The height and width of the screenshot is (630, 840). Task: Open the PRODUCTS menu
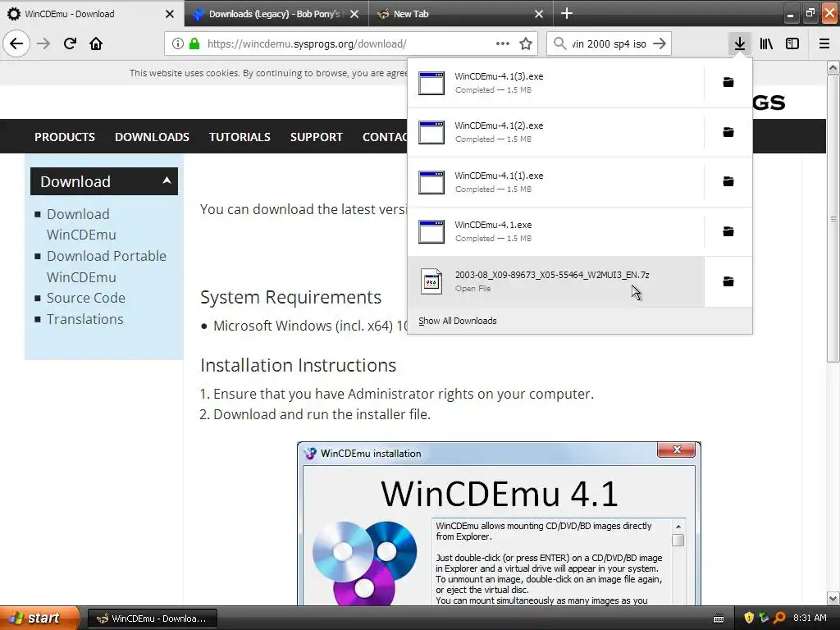[64, 137]
